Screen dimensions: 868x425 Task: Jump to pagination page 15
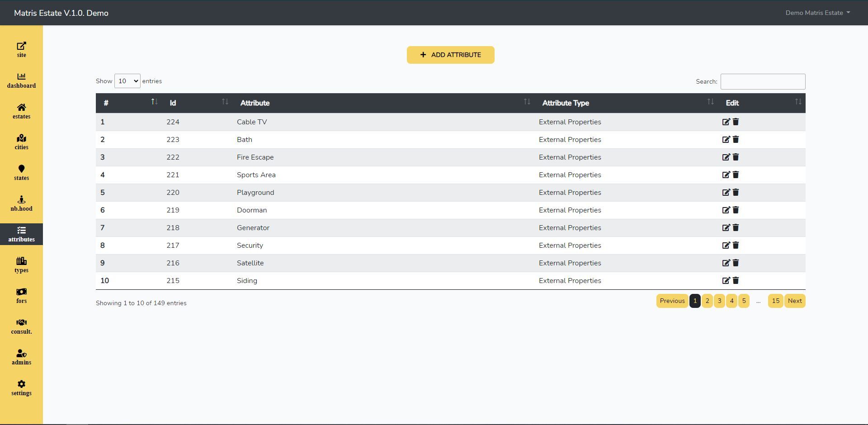click(775, 301)
